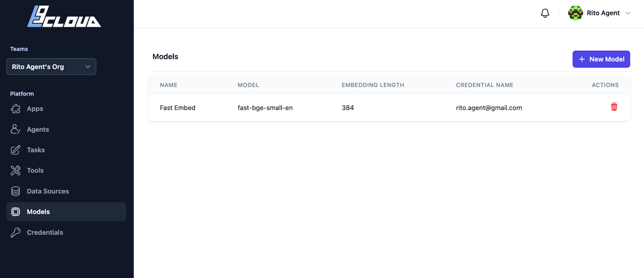Click the Tools wrench icon

tap(16, 171)
